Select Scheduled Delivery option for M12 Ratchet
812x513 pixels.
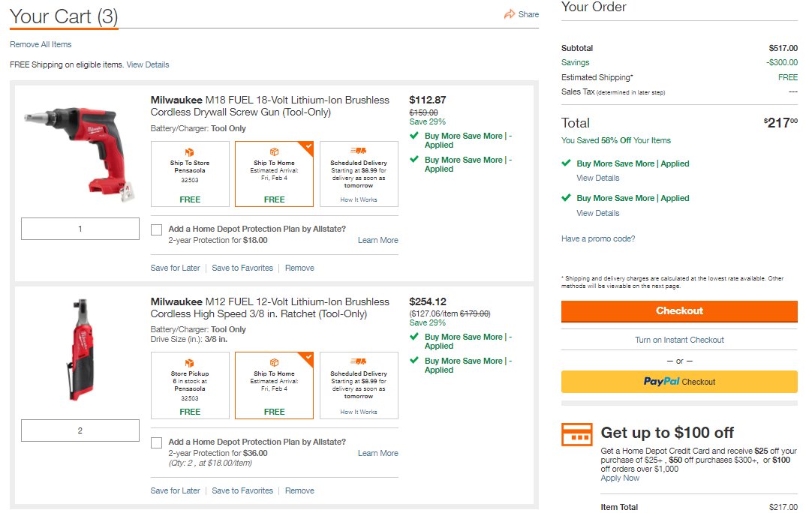[x=359, y=385]
